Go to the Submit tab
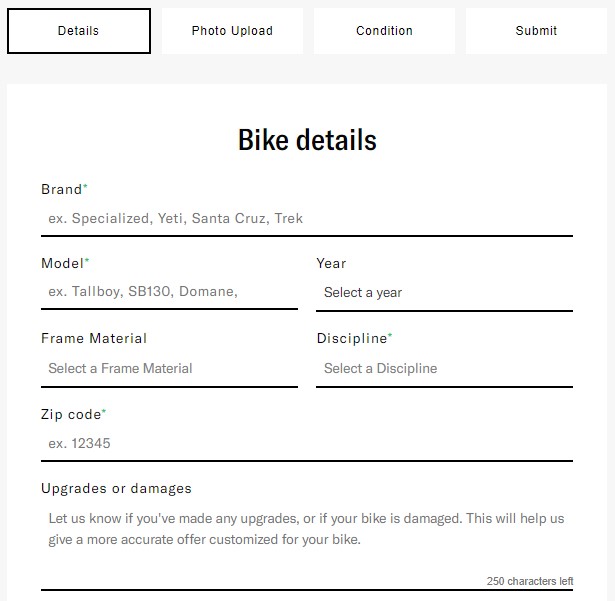Screen dimensions: 615x601 tap(536, 31)
